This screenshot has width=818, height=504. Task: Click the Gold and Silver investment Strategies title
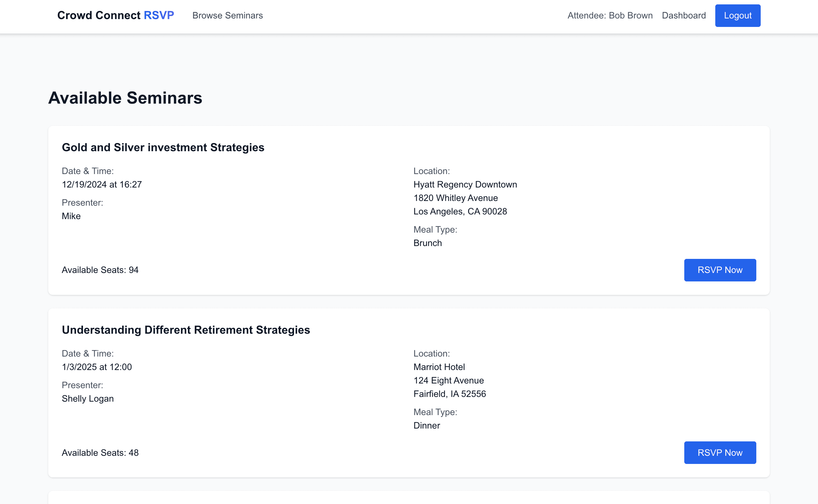tap(163, 147)
